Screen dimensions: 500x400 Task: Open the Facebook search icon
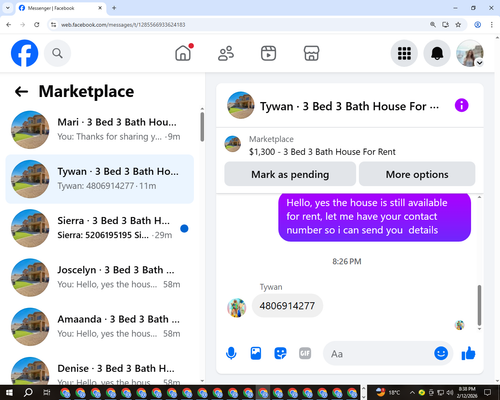pyautogui.click(x=57, y=53)
